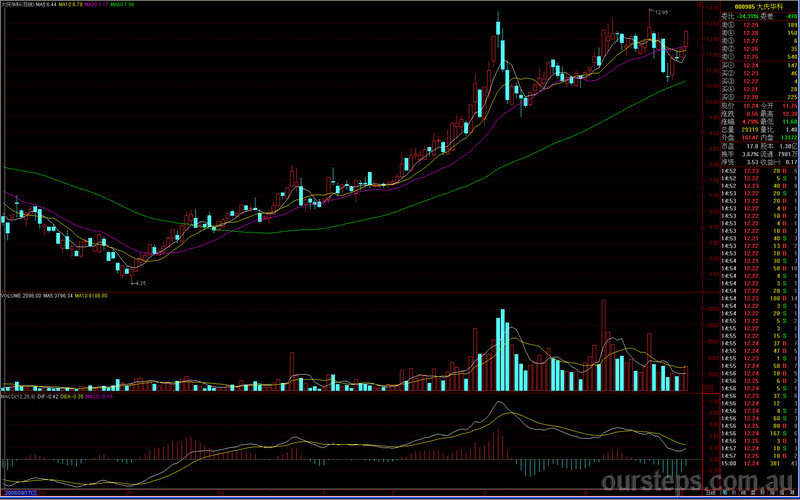This screenshot has height=500, width=800.
Task: Select the 卖② ask row at 12.26
Action: click(759, 49)
